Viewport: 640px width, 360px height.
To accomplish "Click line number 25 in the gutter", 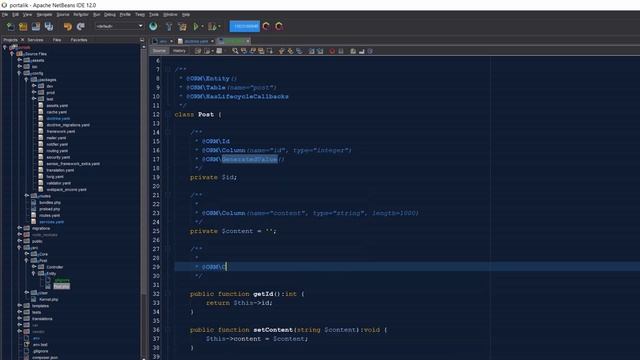I will pyautogui.click(x=156, y=231).
